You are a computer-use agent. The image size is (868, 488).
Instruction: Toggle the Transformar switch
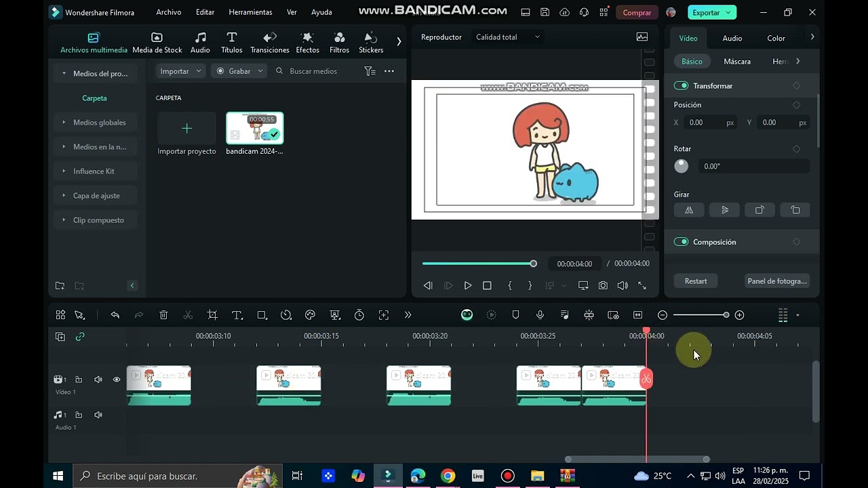[681, 86]
